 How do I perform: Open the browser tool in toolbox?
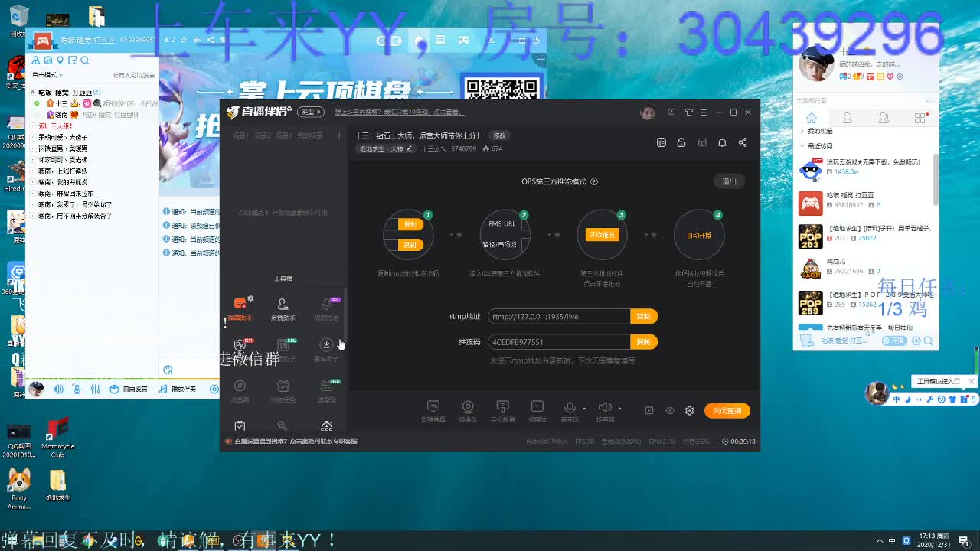[240, 390]
